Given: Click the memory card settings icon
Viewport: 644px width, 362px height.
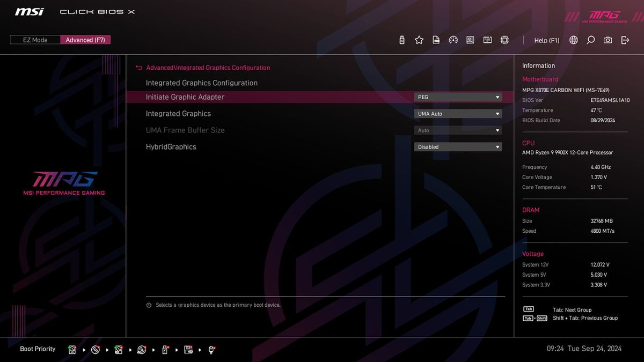Looking at the screenshot, I should (487, 40).
